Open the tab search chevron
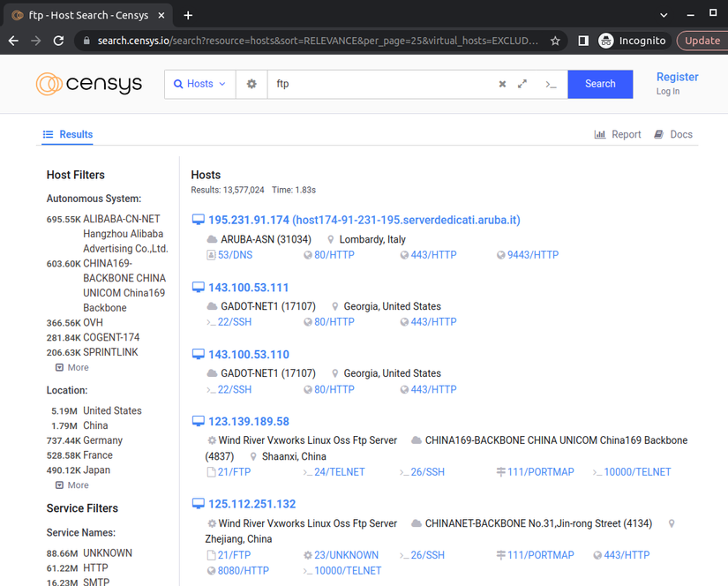 664,15
